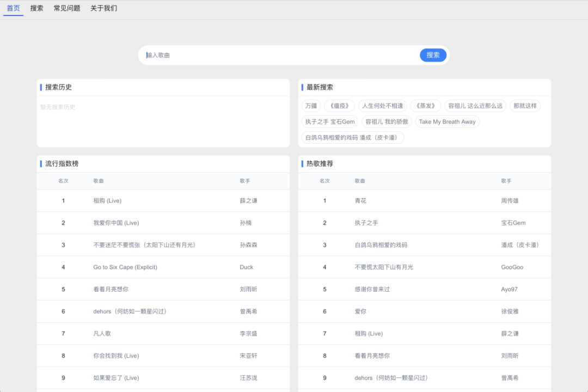The width and height of the screenshot is (588, 392).
Task: Select 容祖儿 我的骄傲 tag
Action: [387, 121]
